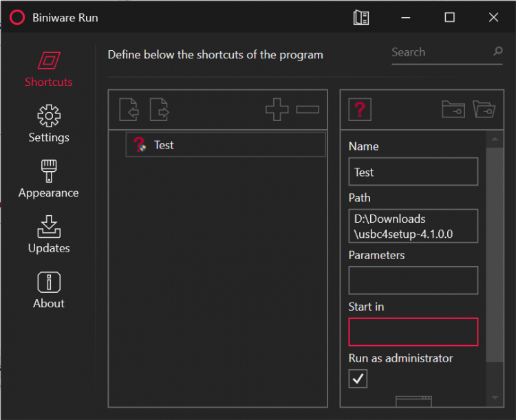The width and height of the screenshot is (516, 420).
Task: Add a new shortcut with plus icon
Action: 277,109
